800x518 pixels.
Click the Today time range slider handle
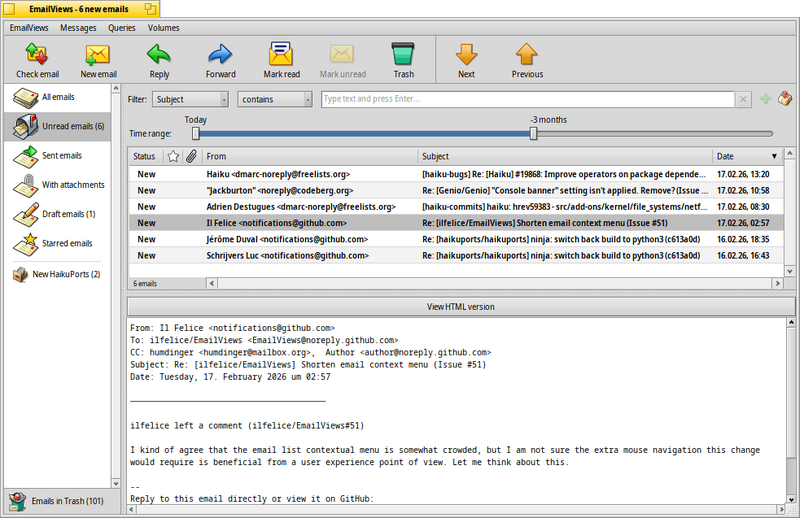pyautogui.click(x=196, y=134)
